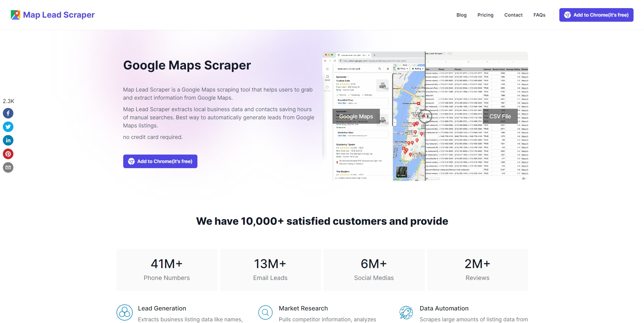This screenshot has height=323, width=644.
Task: Share on LinkedIn via sidebar icon
Action: tap(8, 140)
